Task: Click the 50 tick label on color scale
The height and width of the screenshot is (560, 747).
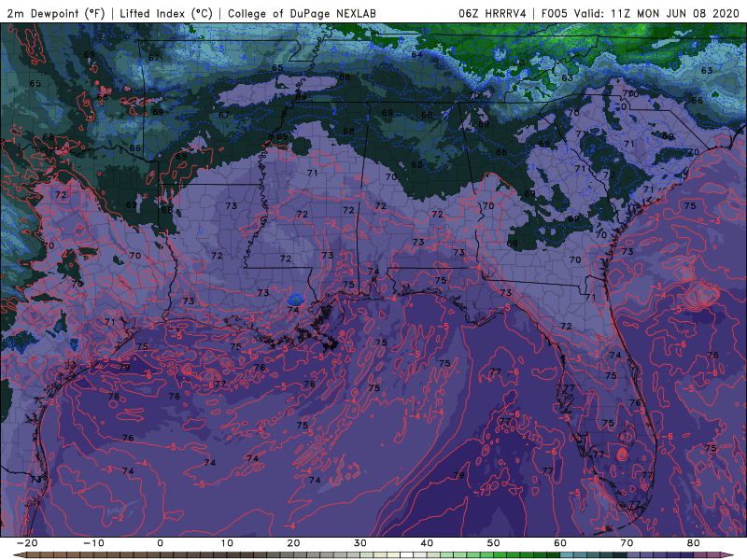Action: 494,543
